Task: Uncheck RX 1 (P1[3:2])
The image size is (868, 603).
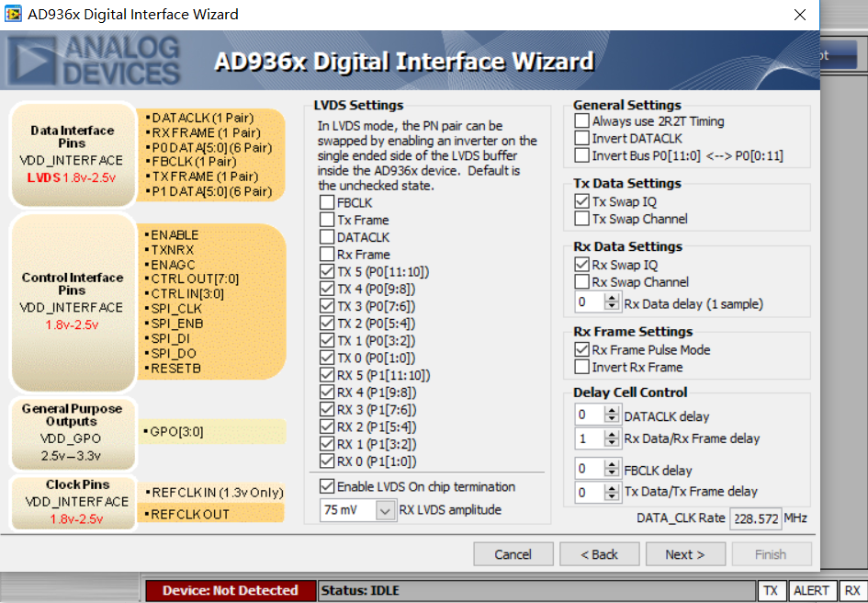Action: click(327, 444)
